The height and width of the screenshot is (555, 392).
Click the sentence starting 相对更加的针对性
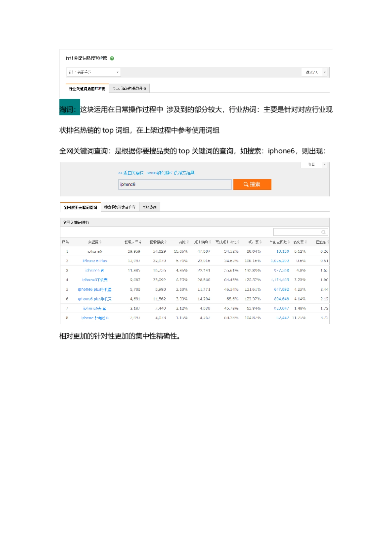tap(120, 336)
